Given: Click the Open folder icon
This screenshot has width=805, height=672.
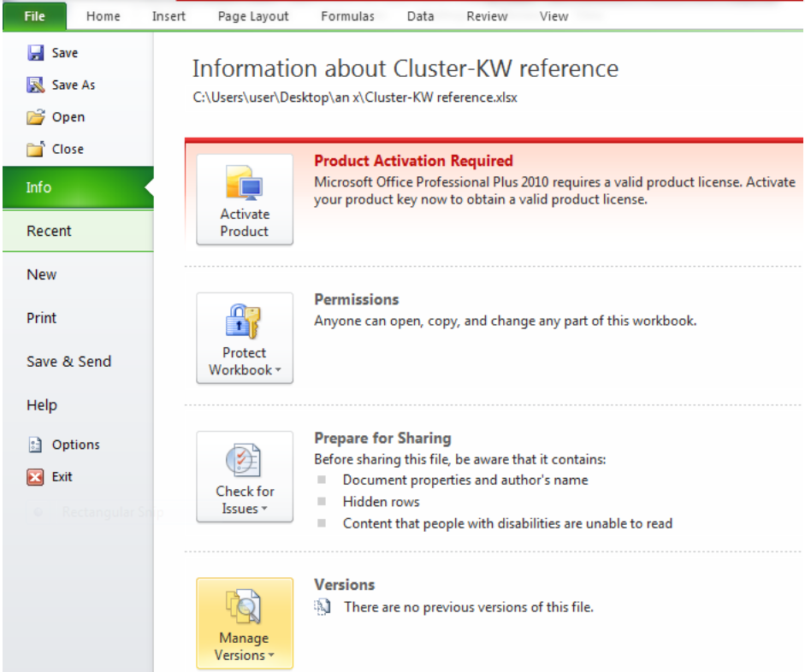Looking at the screenshot, I should 35,117.
